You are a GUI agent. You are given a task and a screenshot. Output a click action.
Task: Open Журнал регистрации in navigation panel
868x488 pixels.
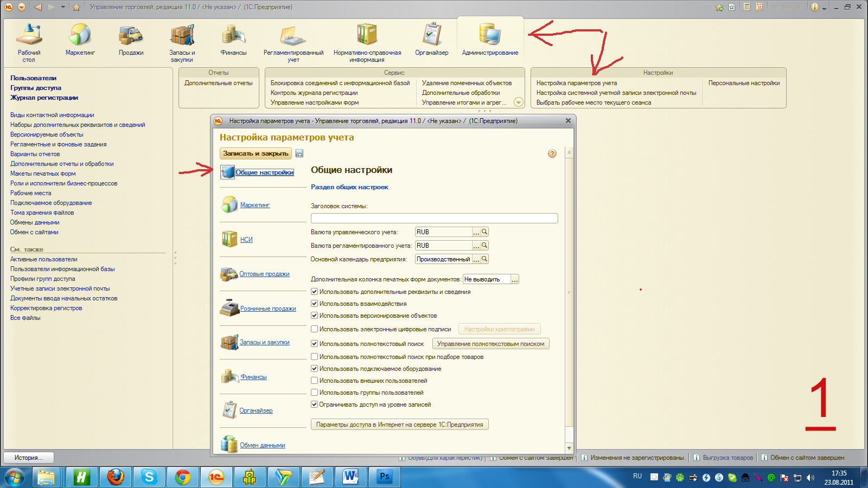coord(44,98)
